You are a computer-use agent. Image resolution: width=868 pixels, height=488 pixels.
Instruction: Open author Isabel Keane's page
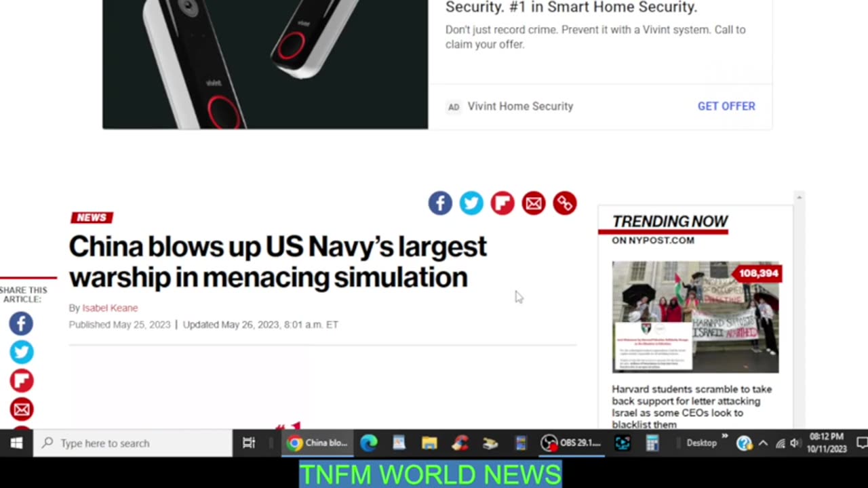pyautogui.click(x=110, y=308)
